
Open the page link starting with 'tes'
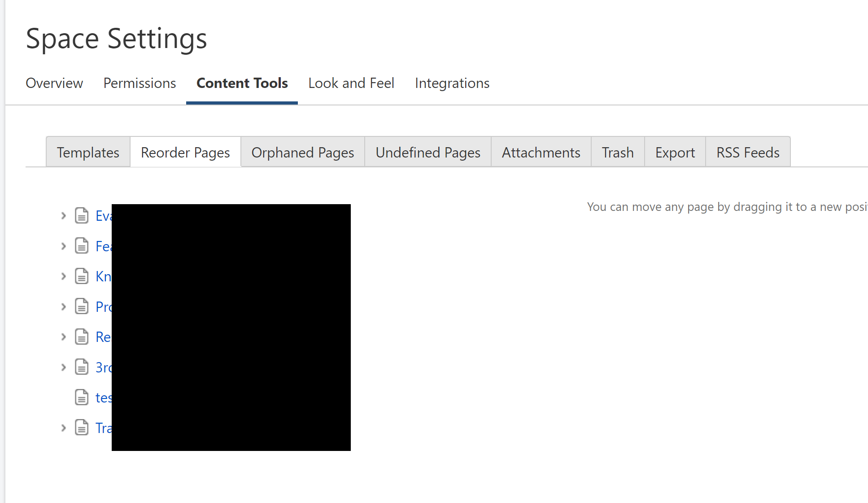[x=104, y=398]
